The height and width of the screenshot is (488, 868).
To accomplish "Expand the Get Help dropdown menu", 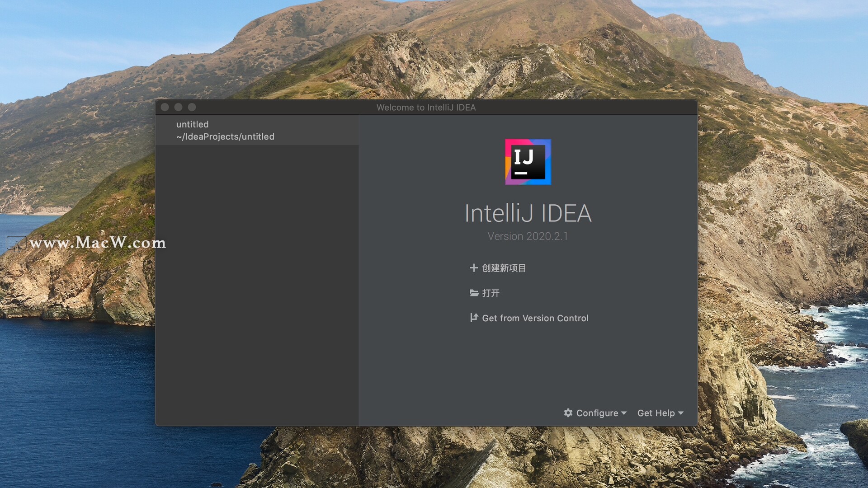I will coord(660,413).
